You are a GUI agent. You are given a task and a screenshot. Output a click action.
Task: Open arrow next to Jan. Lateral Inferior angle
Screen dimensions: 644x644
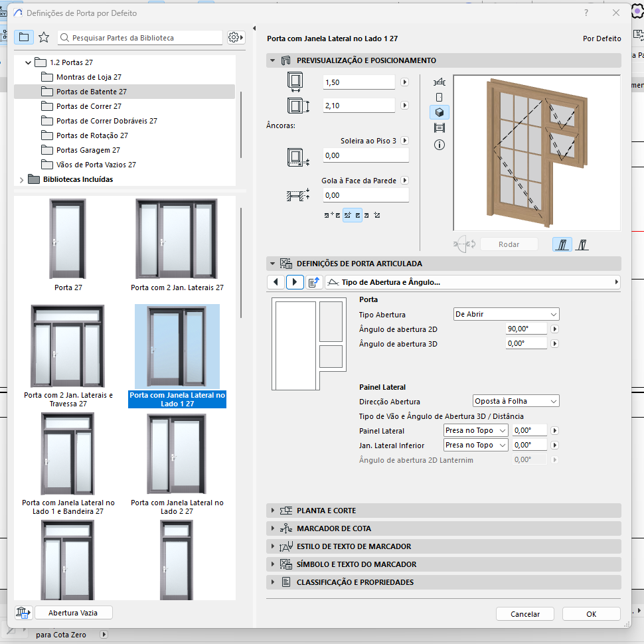click(x=554, y=445)
